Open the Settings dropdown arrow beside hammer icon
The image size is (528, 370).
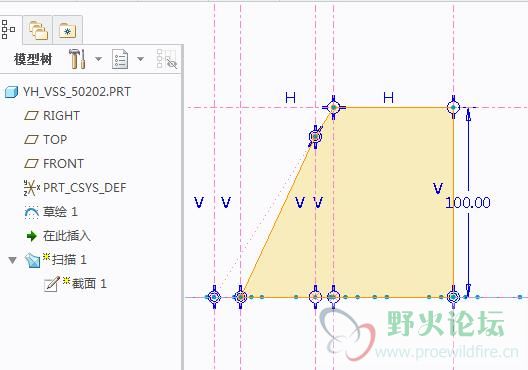(x=98, y=59)
